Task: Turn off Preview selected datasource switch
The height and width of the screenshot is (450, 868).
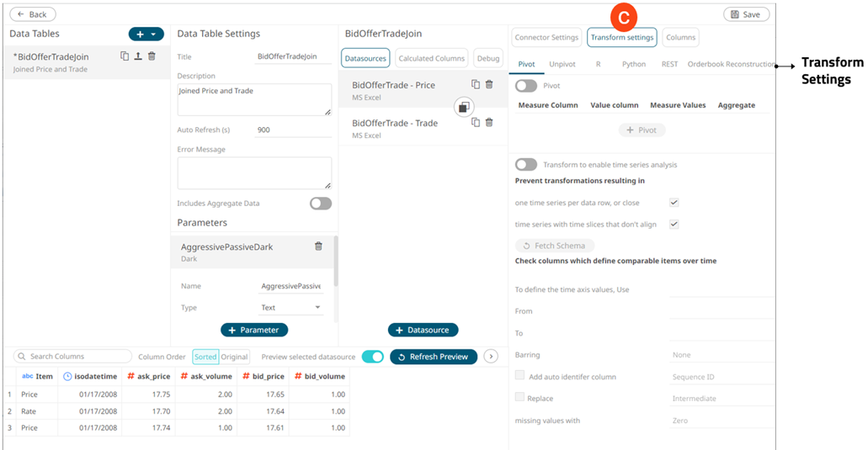Action: tap(373, 357)
